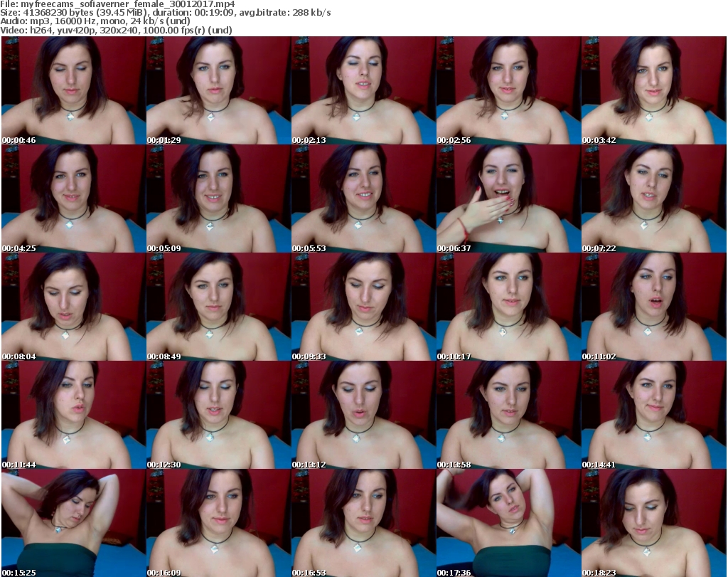Open the frame stamped 00:05:09
This screenshot has height=577, width=728.
click(x=219, y=198)
